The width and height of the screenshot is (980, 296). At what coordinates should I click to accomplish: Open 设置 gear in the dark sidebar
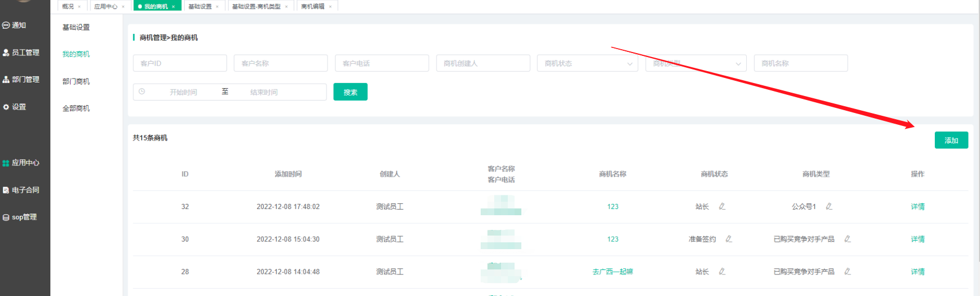pyautogui.click(x=14, y=107)
